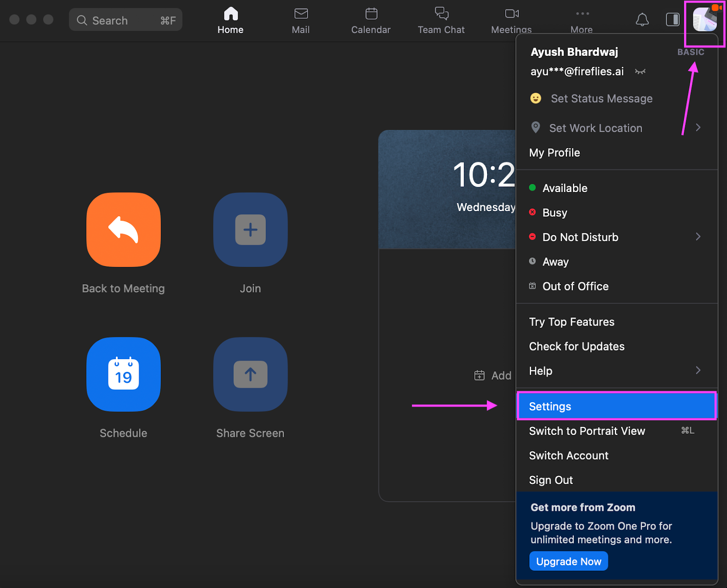Choose Sign Out

click(551, 479)
